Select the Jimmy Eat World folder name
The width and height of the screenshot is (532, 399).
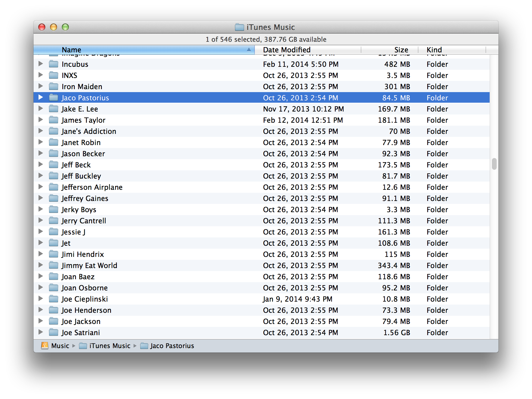point(89,265)
